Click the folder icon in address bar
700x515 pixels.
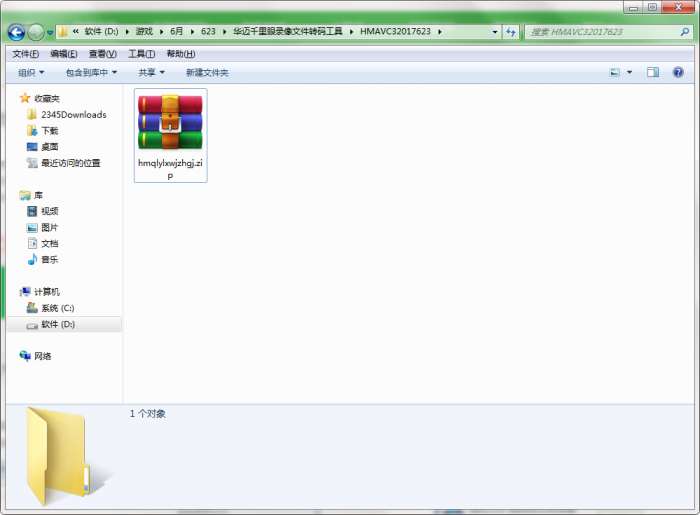pyautogui.click(x=63, y=32)
